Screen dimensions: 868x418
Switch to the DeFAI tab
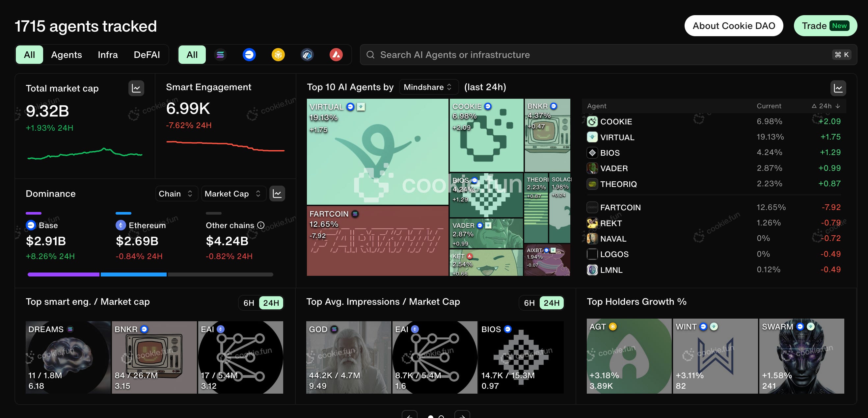[147, 55]
